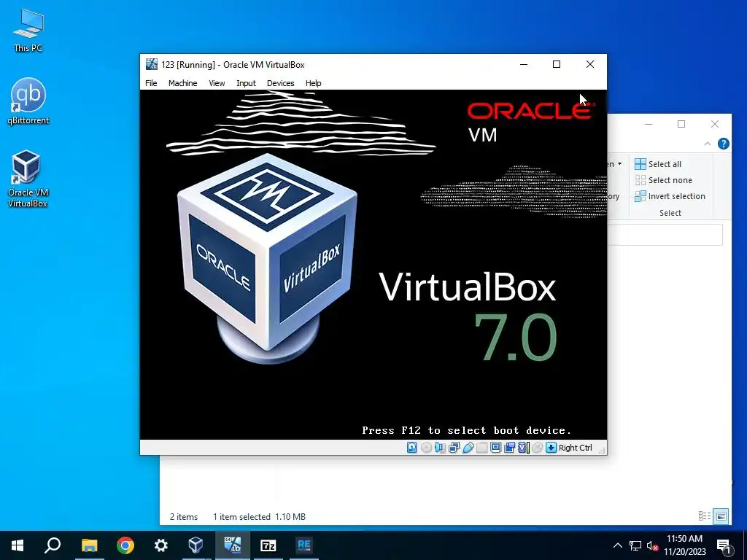Launch Google Chrome from taskbar
The height and width of the screenshot is (560, 747).
125,545
